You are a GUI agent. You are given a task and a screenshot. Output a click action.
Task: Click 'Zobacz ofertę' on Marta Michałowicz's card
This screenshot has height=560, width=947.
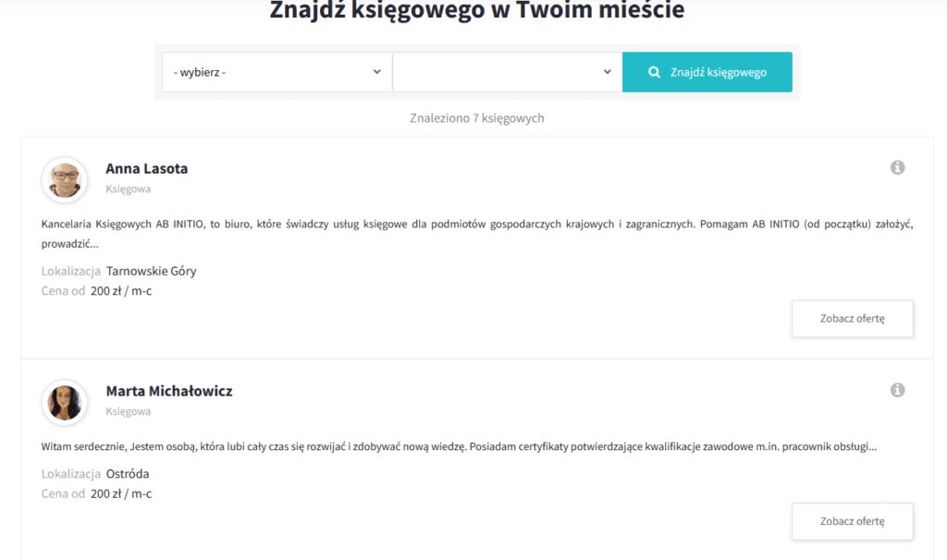(852, 521)
